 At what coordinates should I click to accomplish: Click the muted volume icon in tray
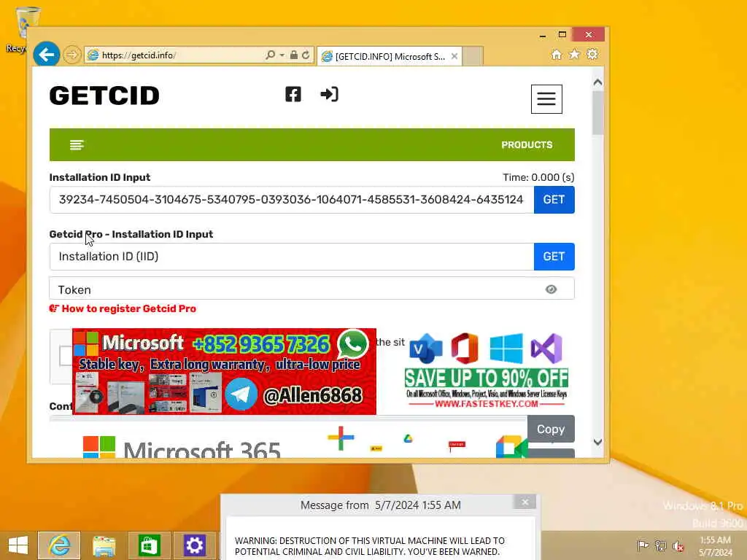click(678, 546)
